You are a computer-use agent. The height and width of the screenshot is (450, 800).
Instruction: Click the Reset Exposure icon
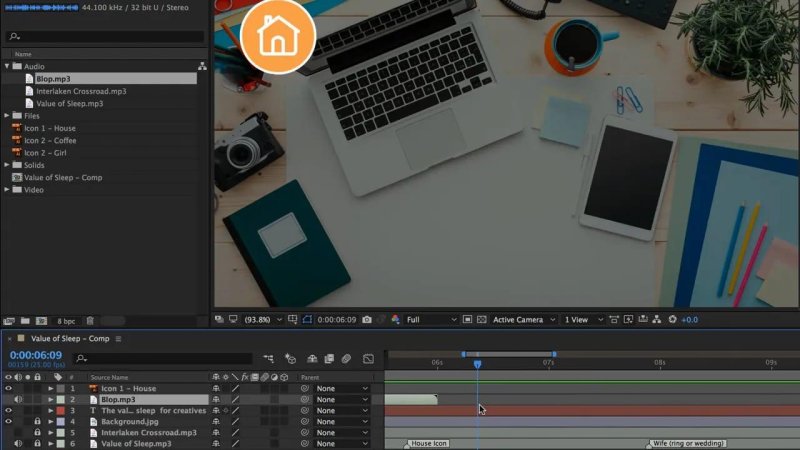pyautogui.click(x=672, y=319)
